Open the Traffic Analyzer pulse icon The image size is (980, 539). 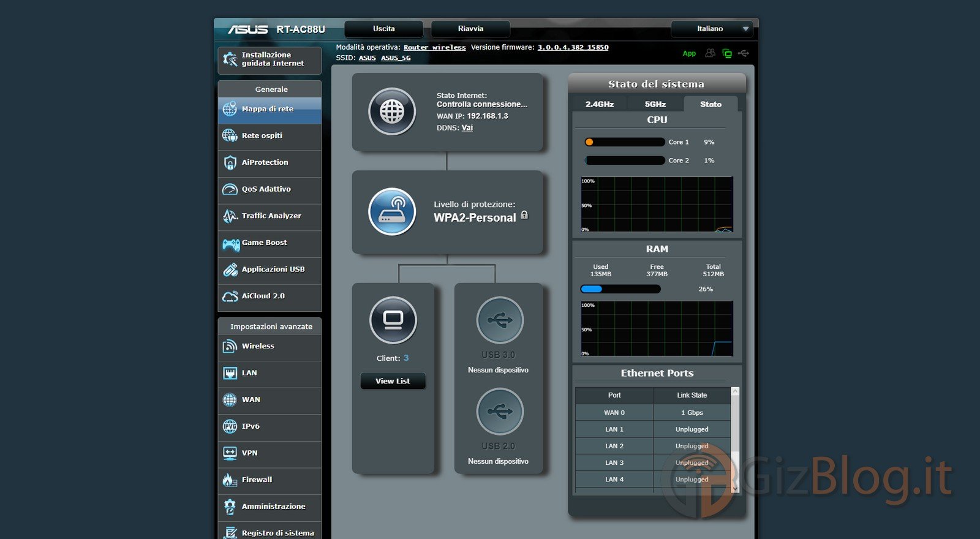pos(230,216)
